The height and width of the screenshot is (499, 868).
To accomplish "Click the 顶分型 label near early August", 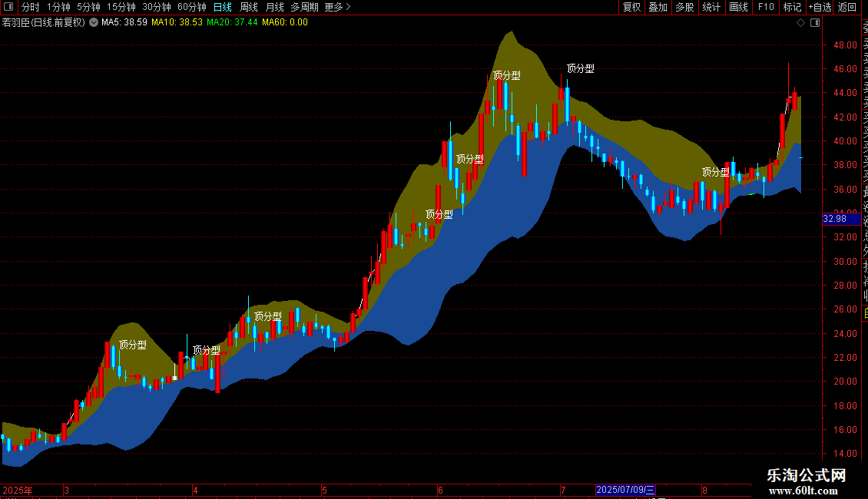I will pyautogui.click(x=716, y=172).
